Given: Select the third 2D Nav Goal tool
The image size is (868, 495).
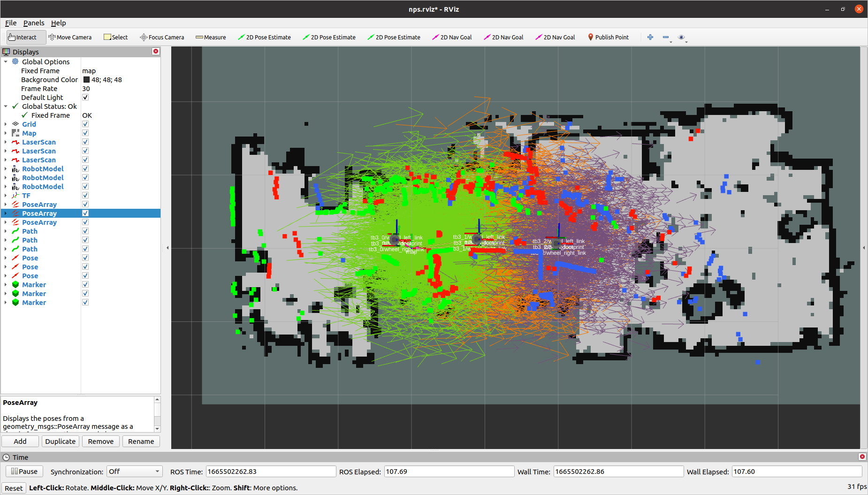Looking at the screenshot, I should pos(555,37).
